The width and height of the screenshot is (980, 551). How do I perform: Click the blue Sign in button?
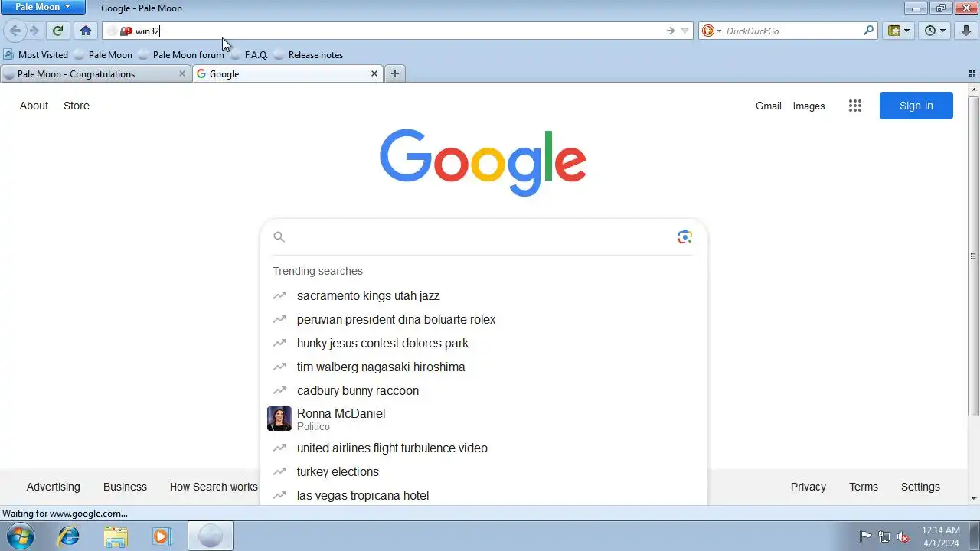tap(916, 106)
